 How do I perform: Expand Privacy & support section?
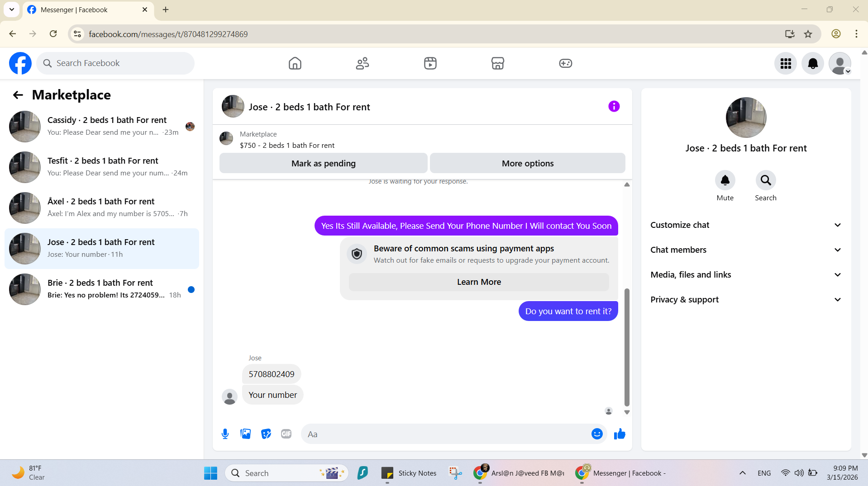(746, 300)
